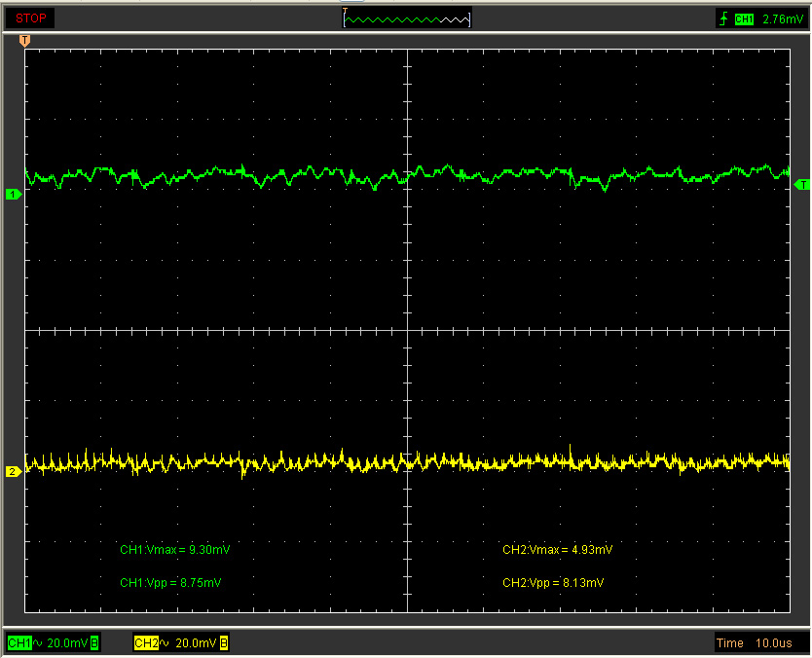
Task: Click the red STOP acquisition indicator
Action: point(30,18)
